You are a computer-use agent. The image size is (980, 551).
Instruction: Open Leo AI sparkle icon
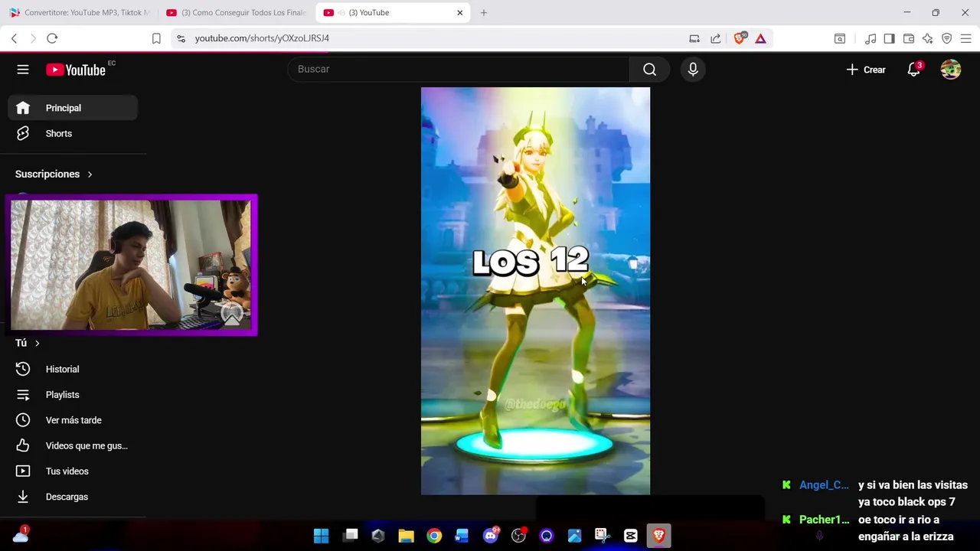click(x=927, y=38)
